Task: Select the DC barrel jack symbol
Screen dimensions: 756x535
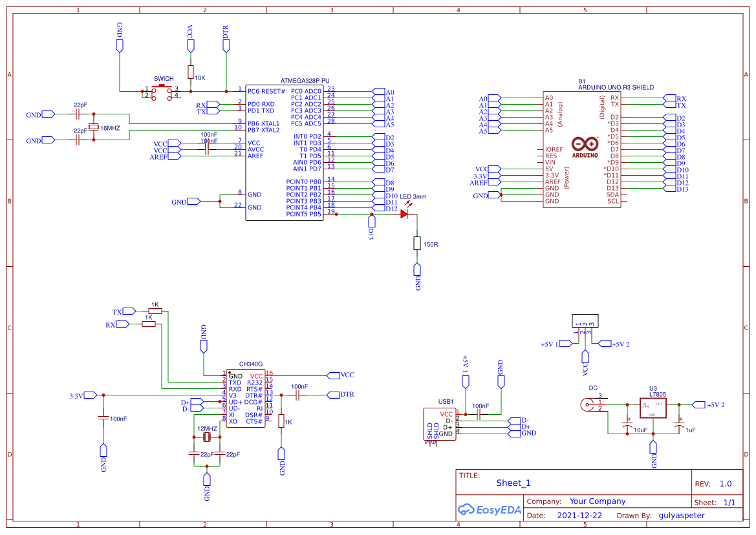Action: pyautogui.click(x=589, y=406)
